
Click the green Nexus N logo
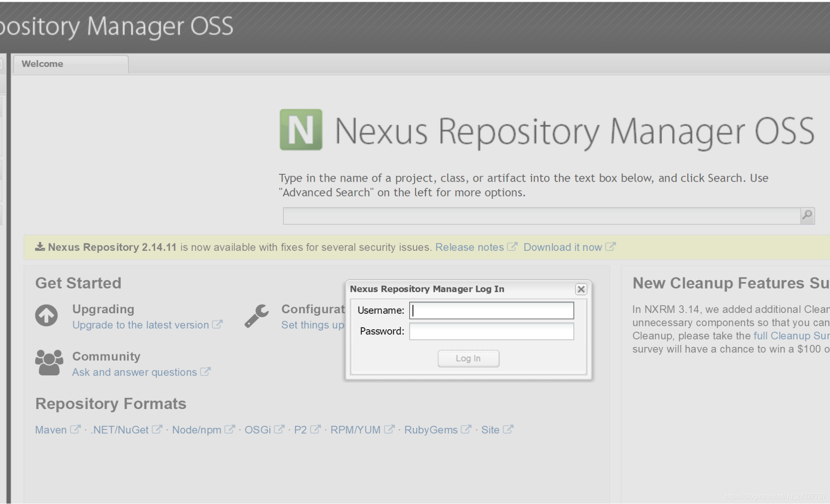point(301,129)
